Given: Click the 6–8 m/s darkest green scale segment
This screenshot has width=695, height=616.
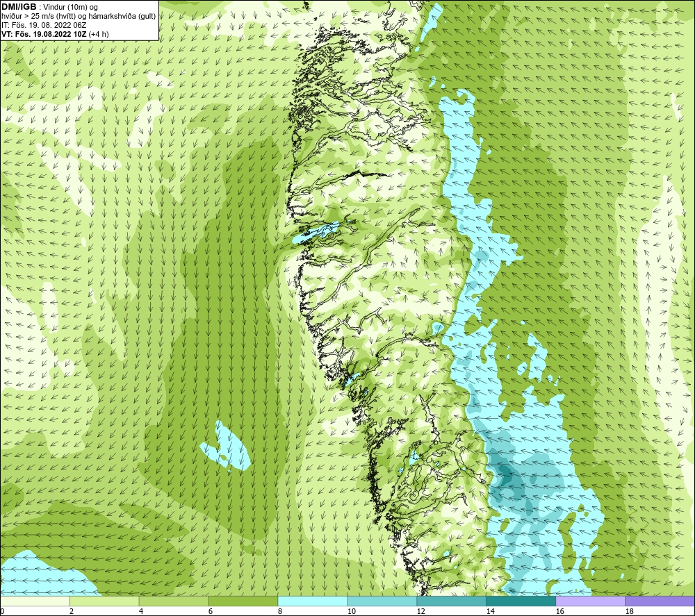Looking at the screenshot, I should (x=243, y=601).
